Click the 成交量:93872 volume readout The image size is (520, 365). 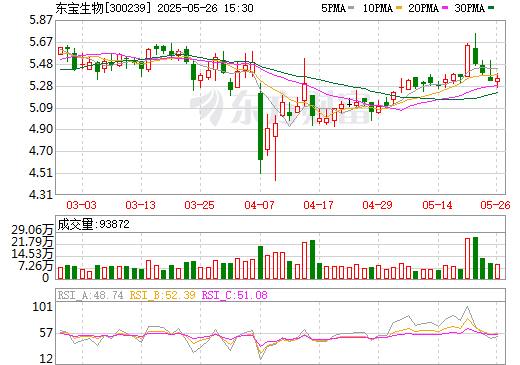tap(93, 224)
